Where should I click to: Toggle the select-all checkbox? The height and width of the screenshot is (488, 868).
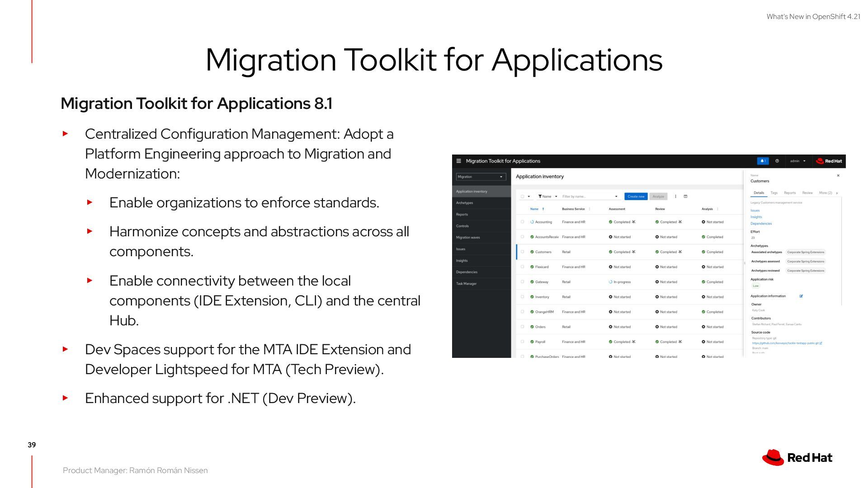pyautogui.click(x=523, y=197)
